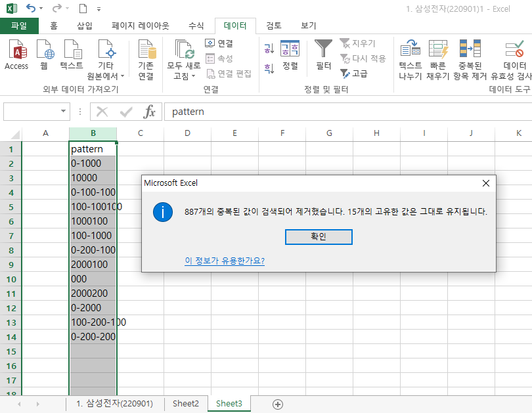Click the select-all corner triangle

[x=15, y=135]
